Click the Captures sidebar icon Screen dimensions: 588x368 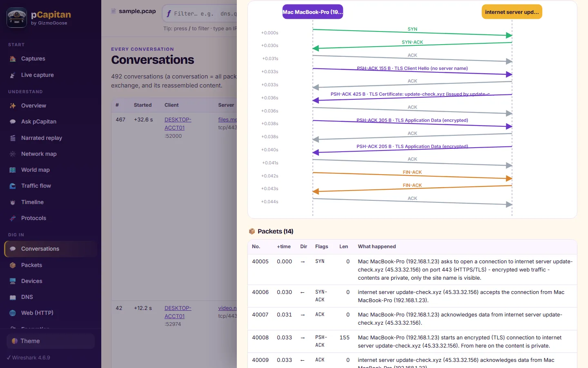click(13, 59)
